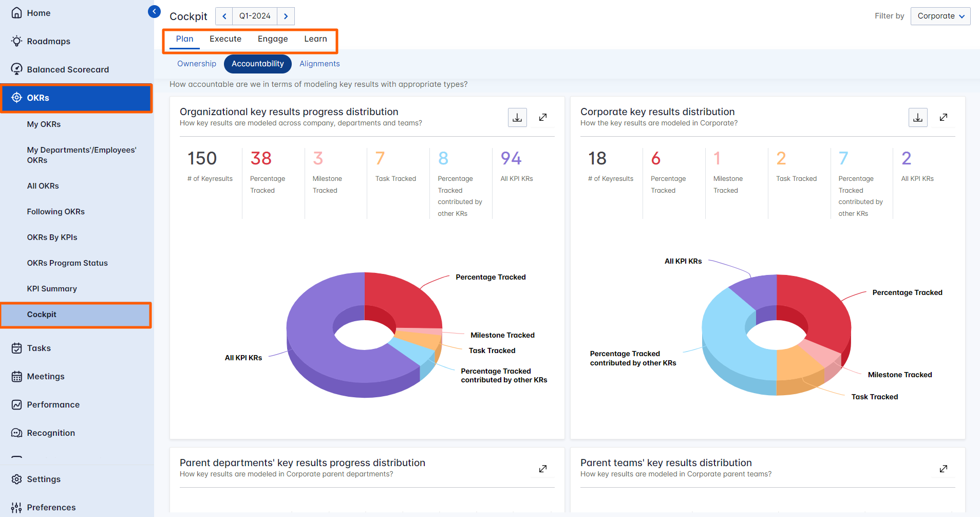Open the Balanced Scorecard section
The image size is (980, 517).
coord(17,69)
